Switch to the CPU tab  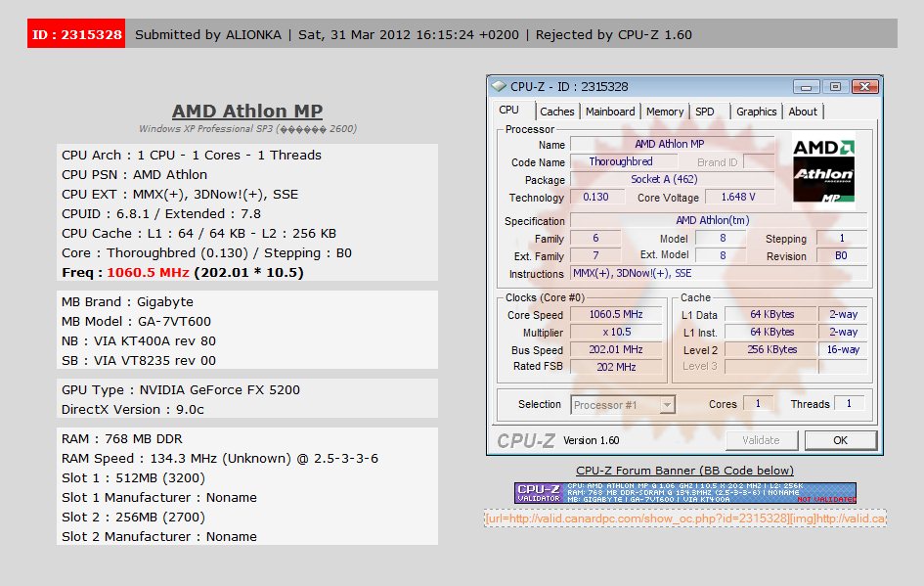coord(509,111)
